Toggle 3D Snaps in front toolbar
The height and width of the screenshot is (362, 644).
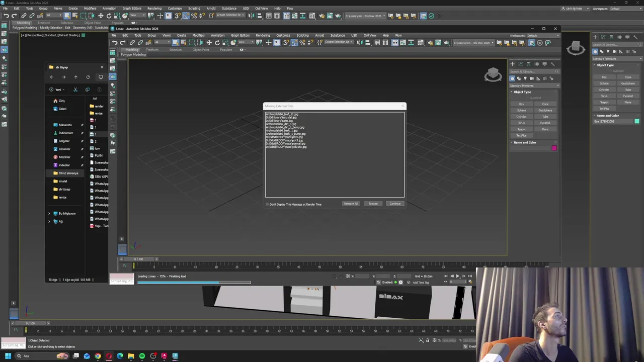[x=286, y=43]
